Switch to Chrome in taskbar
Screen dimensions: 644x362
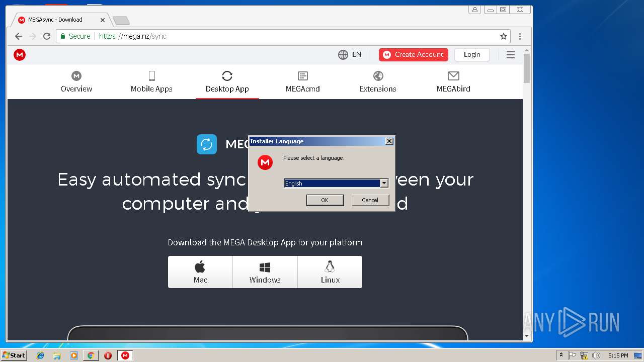click(91, 355)
